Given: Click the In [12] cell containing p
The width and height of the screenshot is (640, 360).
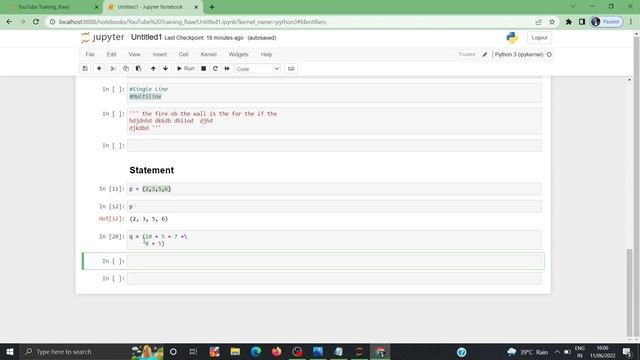Looking at the screenshot, I should pos(334,206).
